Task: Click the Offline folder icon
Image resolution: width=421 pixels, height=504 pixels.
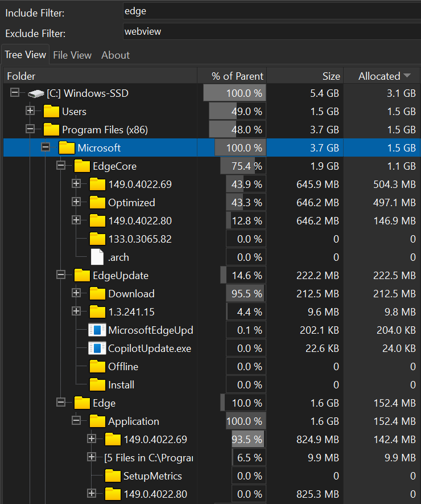Action: coord(98,366)
